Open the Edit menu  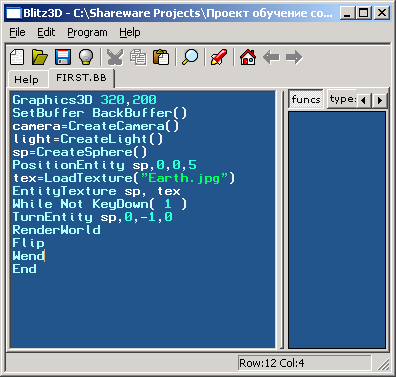pos(46,32)
